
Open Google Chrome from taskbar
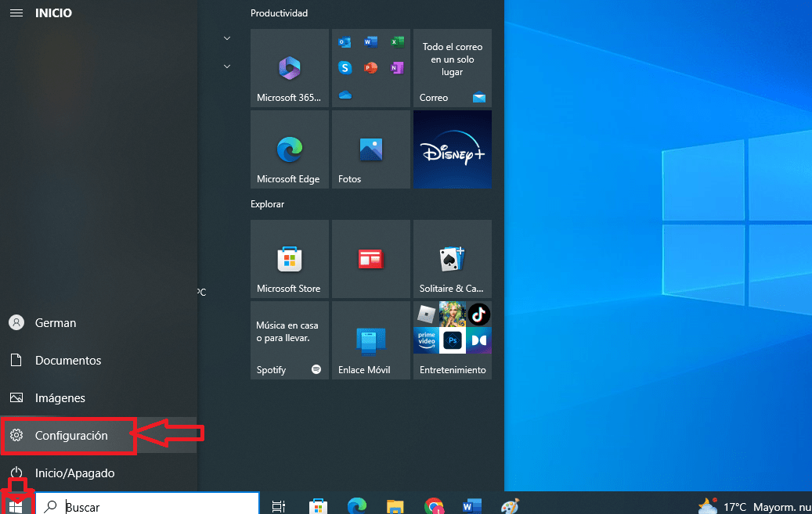[x=434, y=505]
